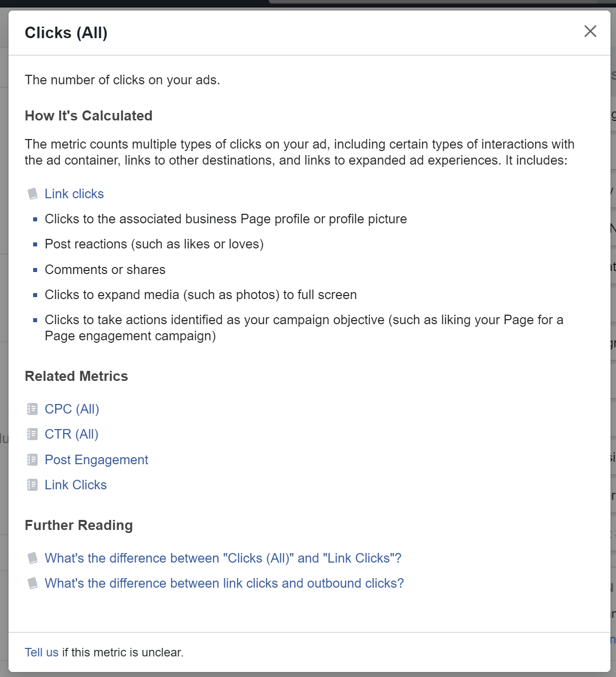Click "Tell us" to report unclear metric
This screenshot has width=616, height=677.
(x=41, y=652)
